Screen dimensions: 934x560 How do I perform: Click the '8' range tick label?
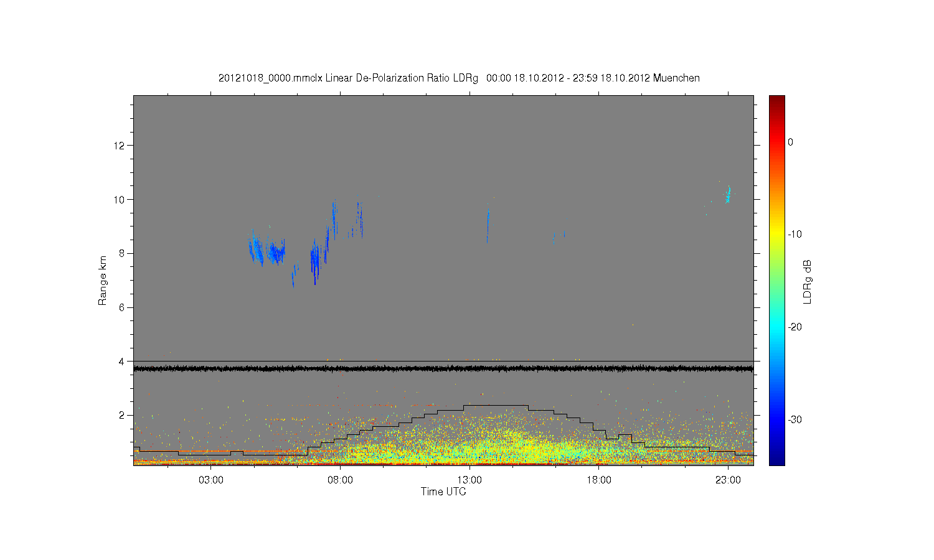point(123,253)
